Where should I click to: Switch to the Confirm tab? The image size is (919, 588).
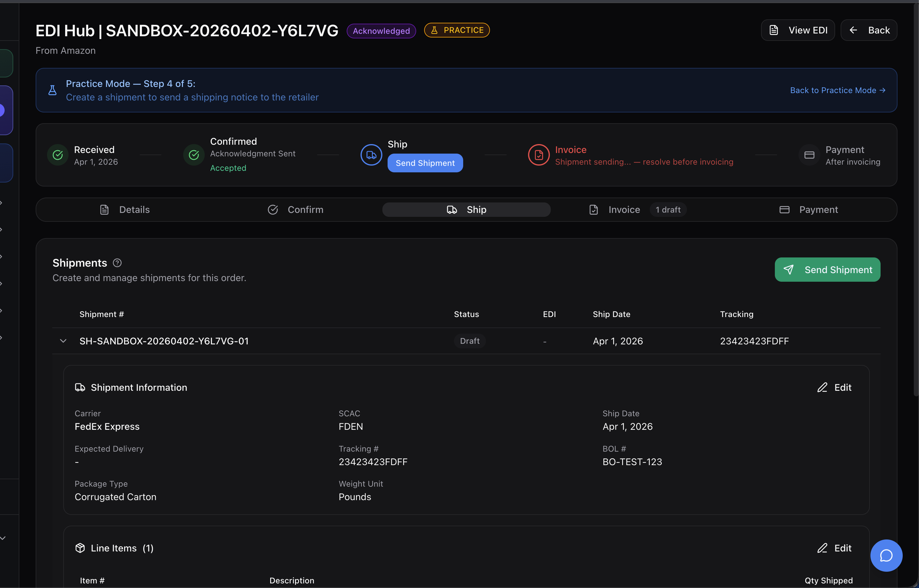295,210
